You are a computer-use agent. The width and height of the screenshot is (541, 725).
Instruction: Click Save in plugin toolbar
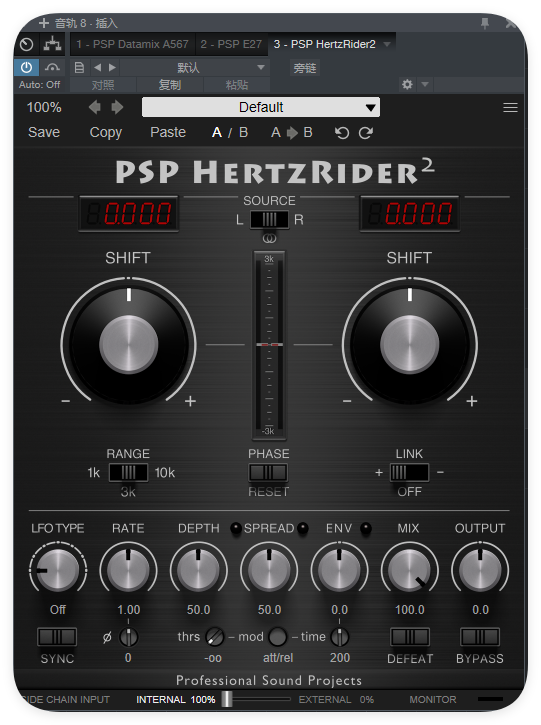point(44,132)
